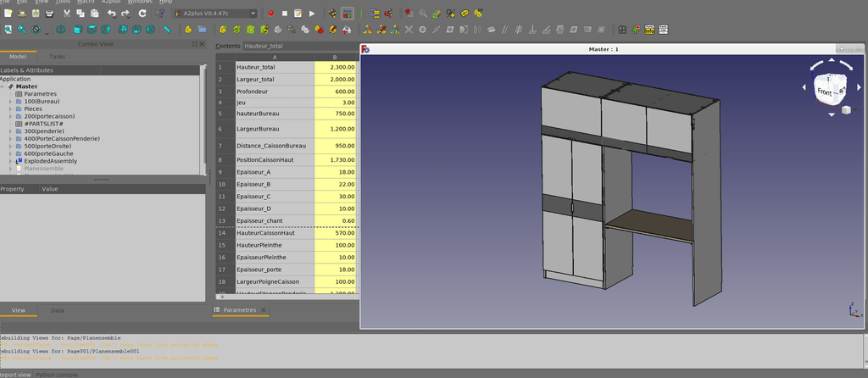Switch to the Tasks tab
Image resolution: width=868 pixels, height=378 pixels.
click(x=57, y=56)
